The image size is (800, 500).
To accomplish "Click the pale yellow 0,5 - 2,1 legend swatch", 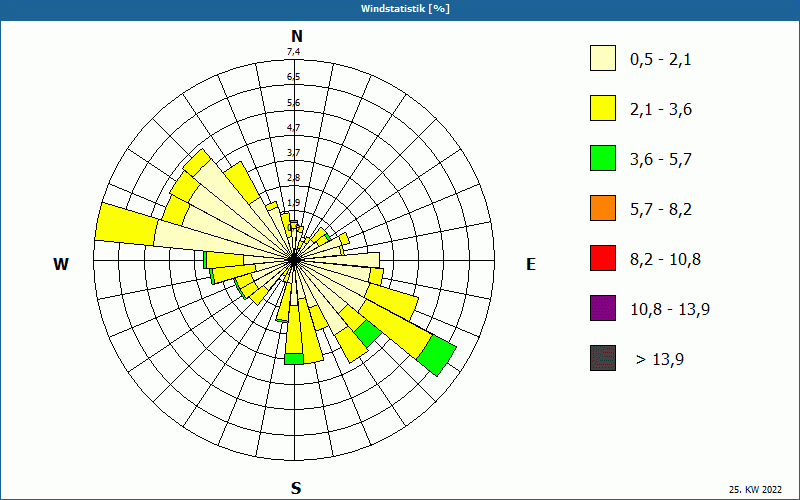I will [x=603, y=58].
